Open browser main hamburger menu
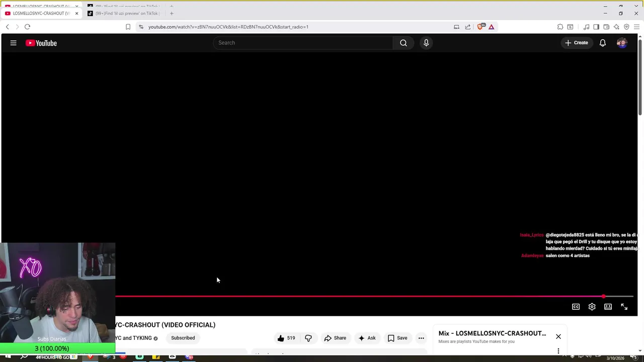The image size is (644, 362). pos(636,27)
